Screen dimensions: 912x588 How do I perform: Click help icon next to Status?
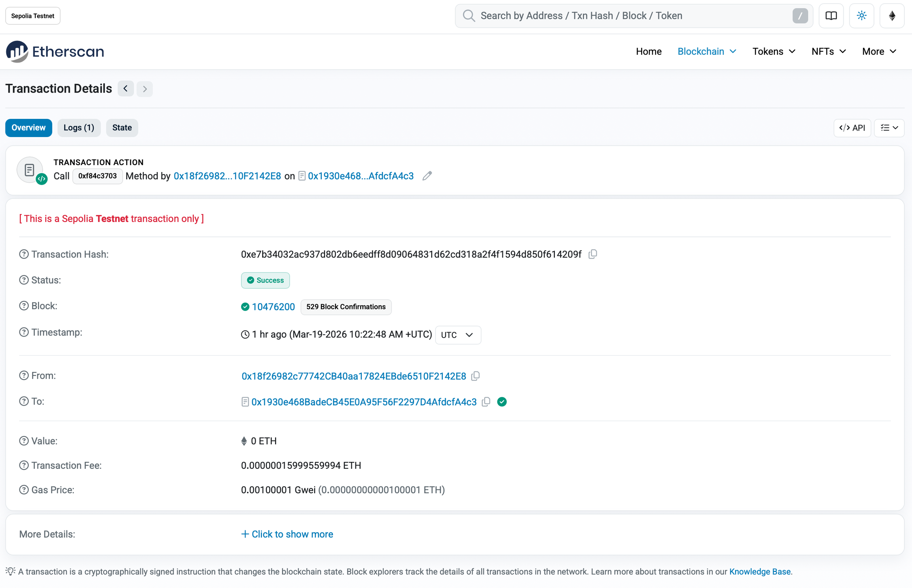(24, 280)
